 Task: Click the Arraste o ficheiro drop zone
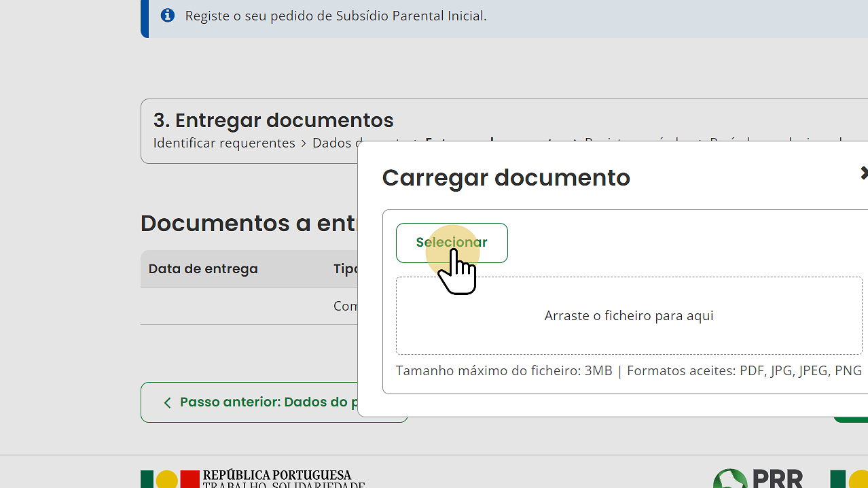pos(628,315)
